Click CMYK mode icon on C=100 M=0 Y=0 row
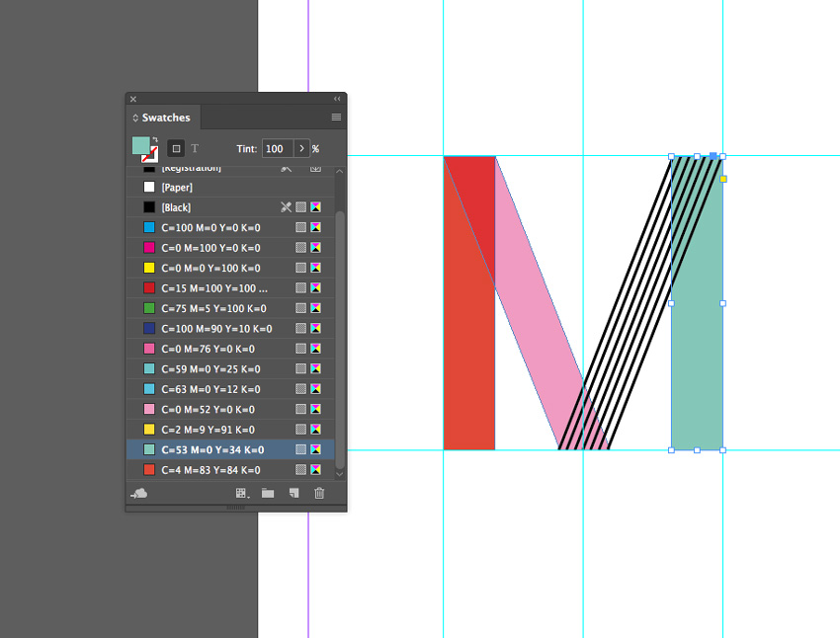 point(316,227)
